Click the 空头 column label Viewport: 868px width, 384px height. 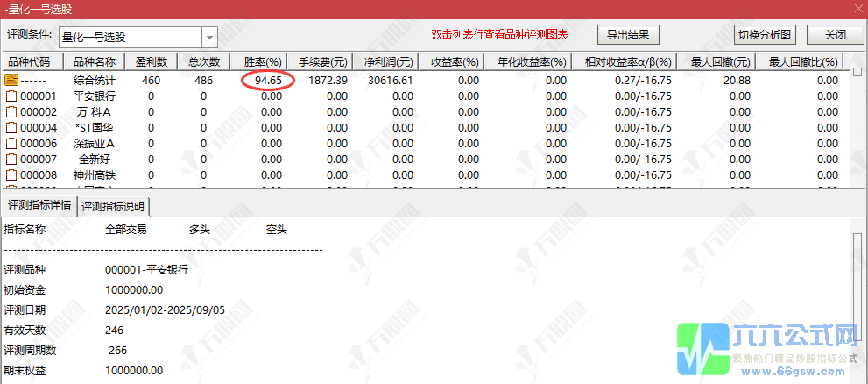tap(277, 229)
